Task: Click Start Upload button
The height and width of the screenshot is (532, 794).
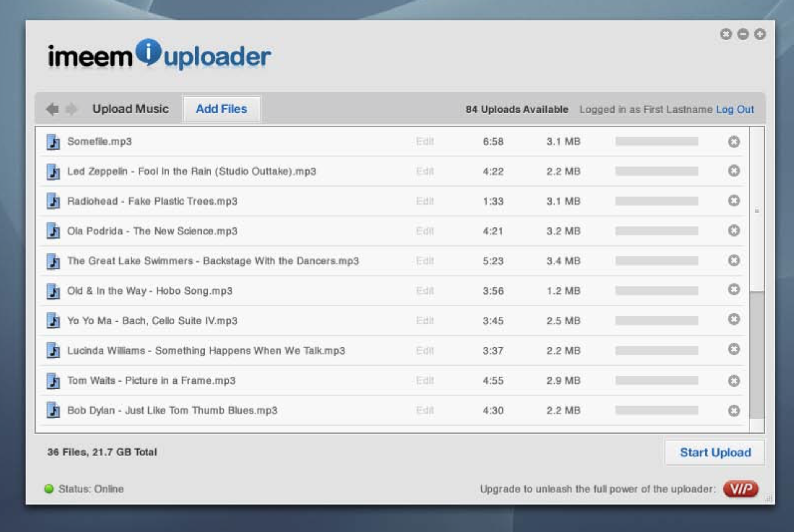Action: [x=715, y=452]
